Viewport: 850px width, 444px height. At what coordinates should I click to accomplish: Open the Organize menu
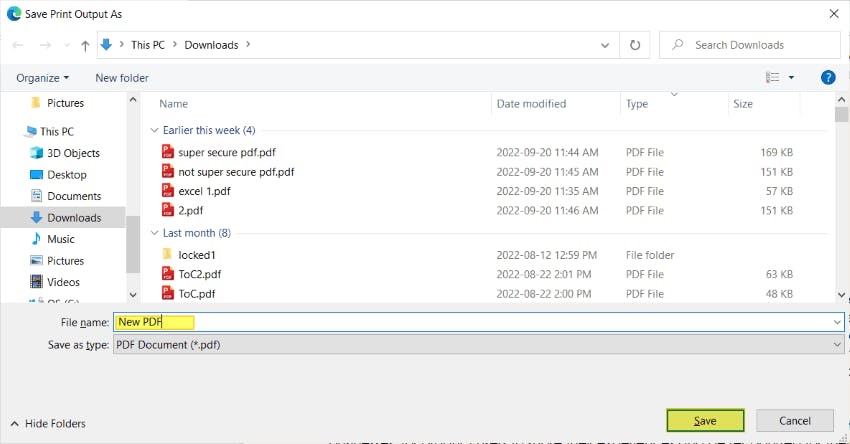43,78
